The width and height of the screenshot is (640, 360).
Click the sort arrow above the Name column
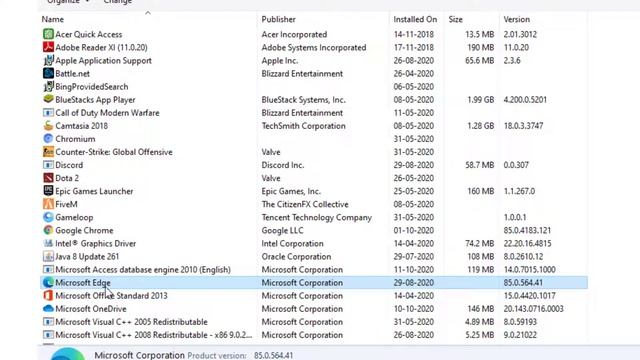pos(148,13)
